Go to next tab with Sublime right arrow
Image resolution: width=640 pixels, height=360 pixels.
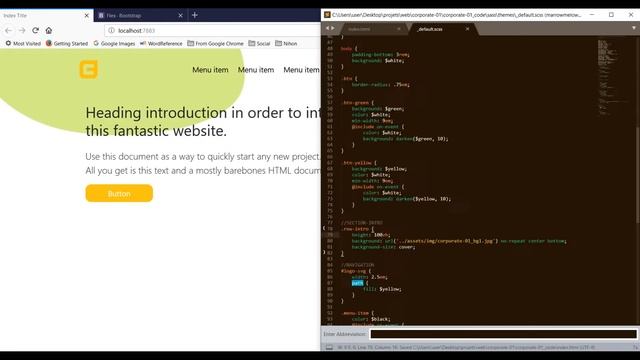333,28
